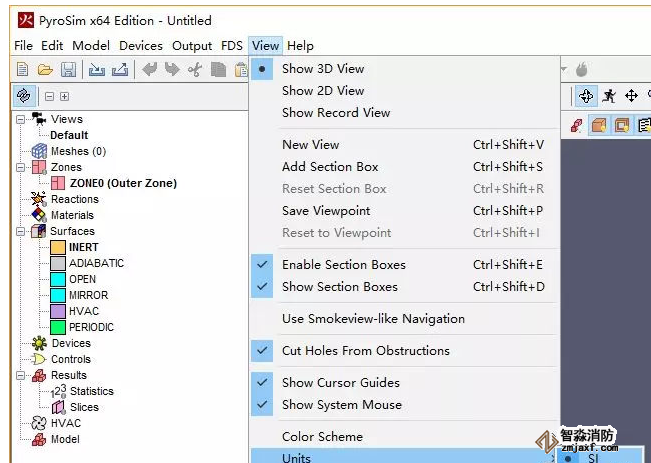
Task: Choose Color Scheme from View menu
Action: (x=322, y=437)
